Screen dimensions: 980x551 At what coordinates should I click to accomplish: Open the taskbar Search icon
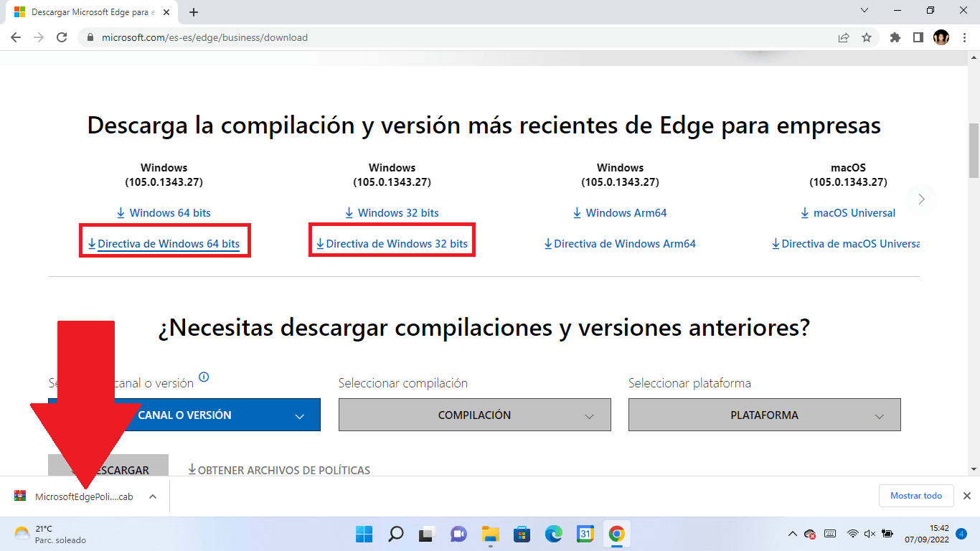395,534
